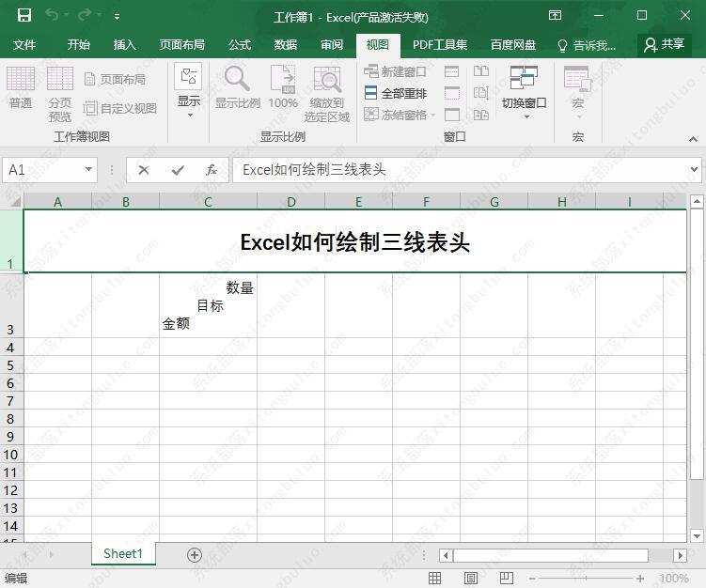Image resolution: width=706 pixels, height=588 pixels.
Task: Add a new sheet with plus icon
Action: (195, 555)
